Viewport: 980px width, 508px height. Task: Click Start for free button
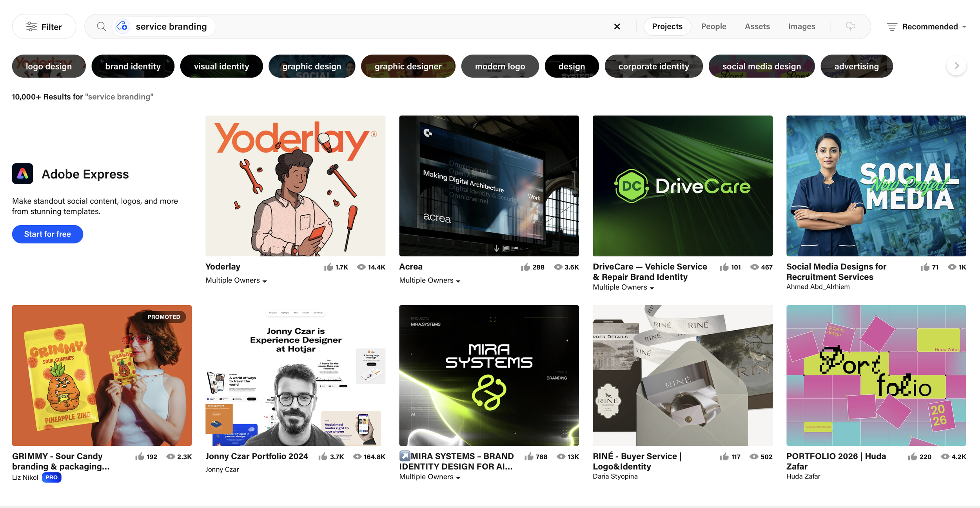point(47,234)
